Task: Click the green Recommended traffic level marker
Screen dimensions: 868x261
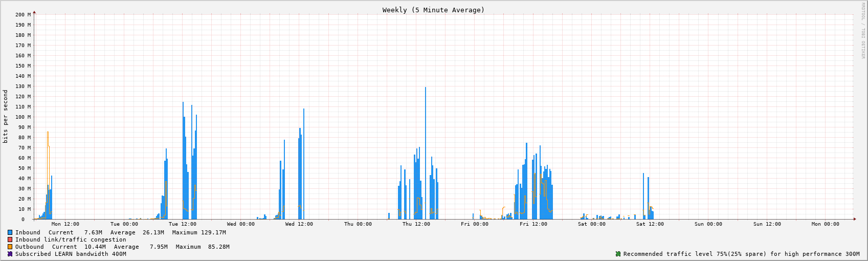Action: (618, 254)
